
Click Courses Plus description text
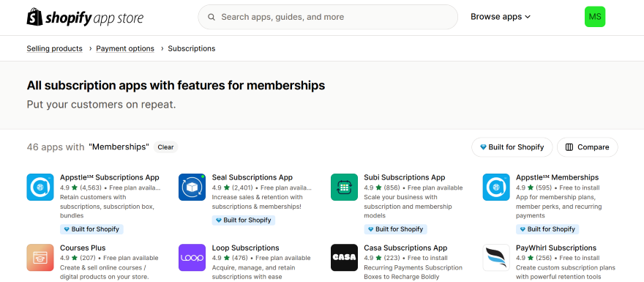tap(105, 272)
